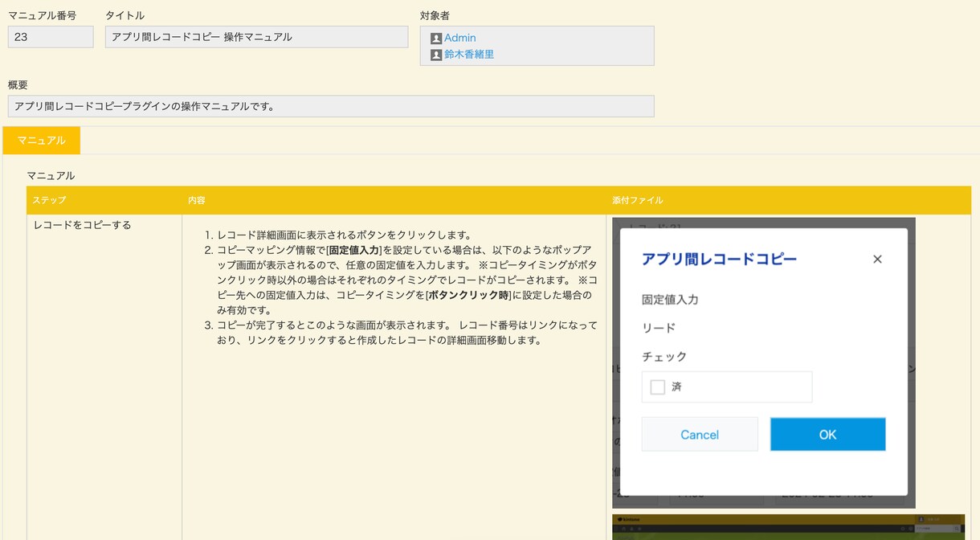Click the リード label in the popup image
This screenshot has height=540, width=980.
[x=659, y=328]
